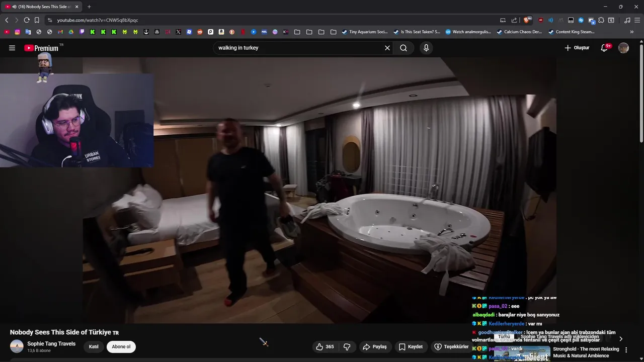Image resolution: width=644 pixels, height=362 pixels.
Task: Save video with Kaydet button
Action: (411, 346)
